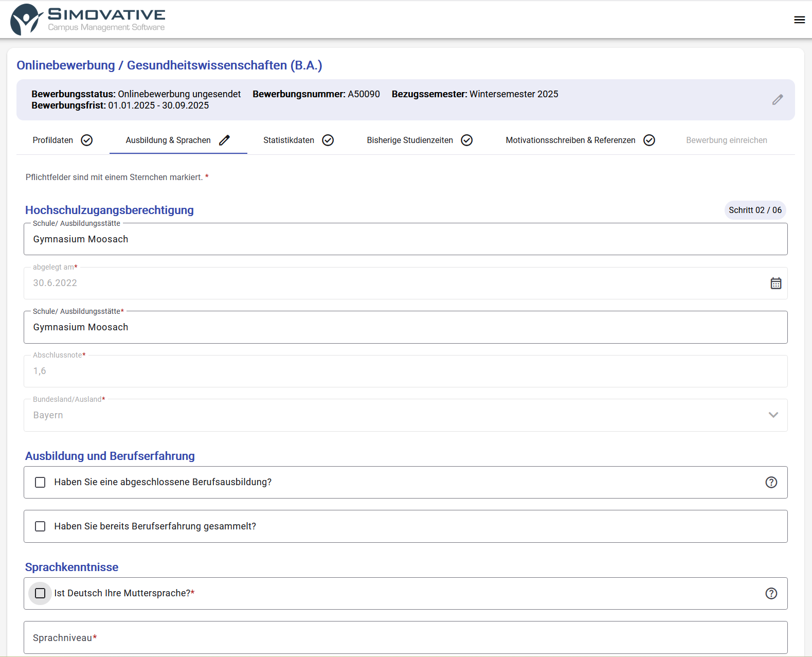Click the Simovative logo
The height and width of the screenshot is (657, 812).
(x=88, y=20)
